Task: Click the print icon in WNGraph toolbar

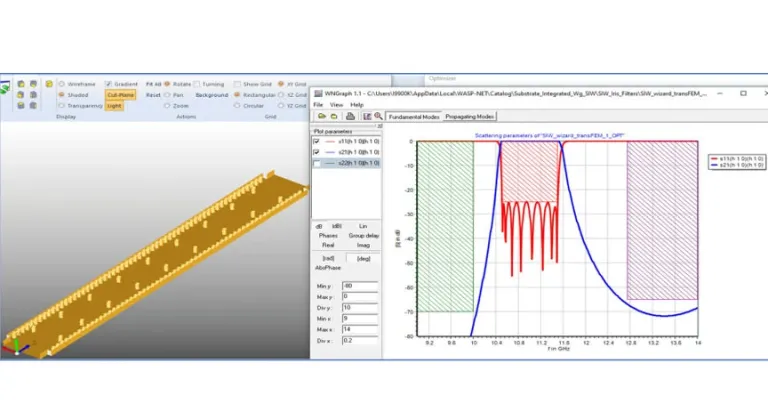Action: 350,116
